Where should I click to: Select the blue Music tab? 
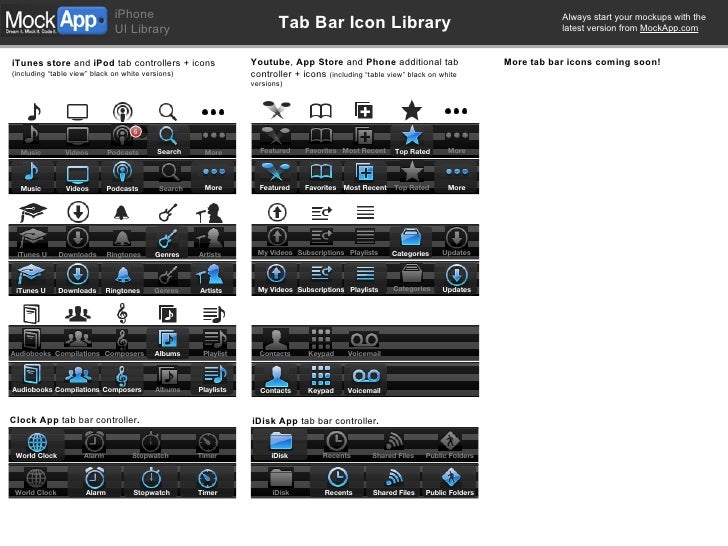point(31,176)
